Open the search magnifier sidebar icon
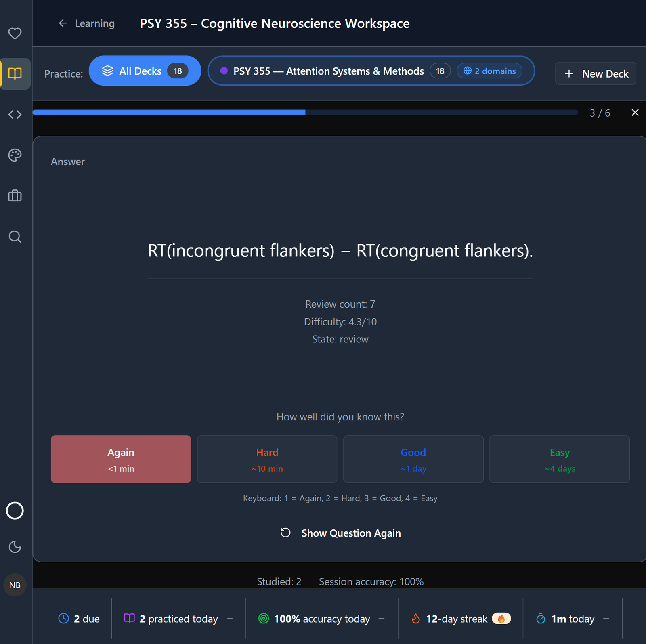This screenshot has width=646, height=644. (15, 236)
